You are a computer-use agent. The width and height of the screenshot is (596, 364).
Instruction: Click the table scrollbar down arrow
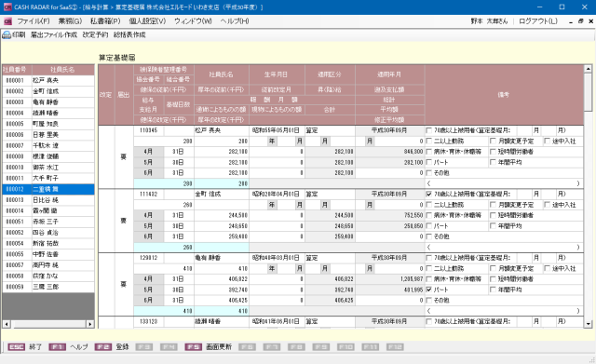588,324
